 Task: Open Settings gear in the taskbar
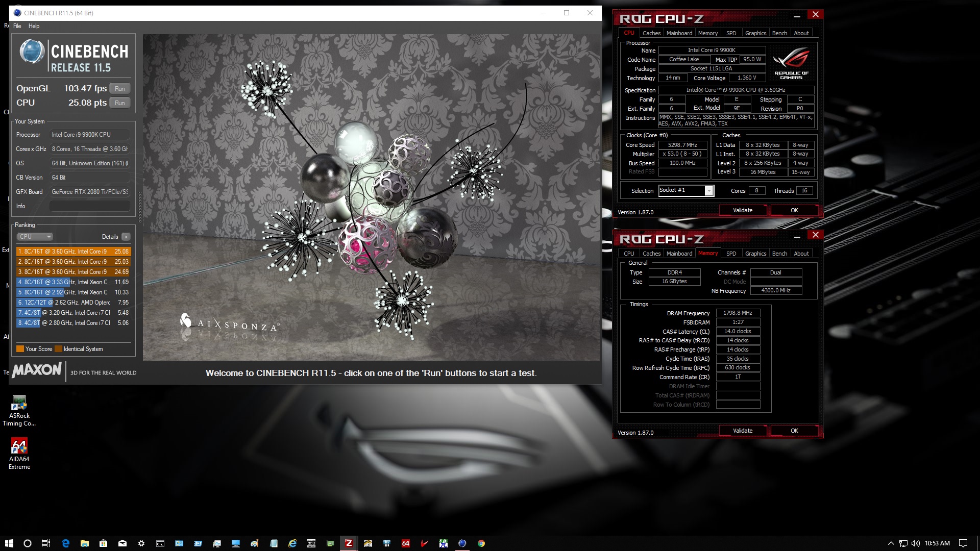(x=141, y=543)
